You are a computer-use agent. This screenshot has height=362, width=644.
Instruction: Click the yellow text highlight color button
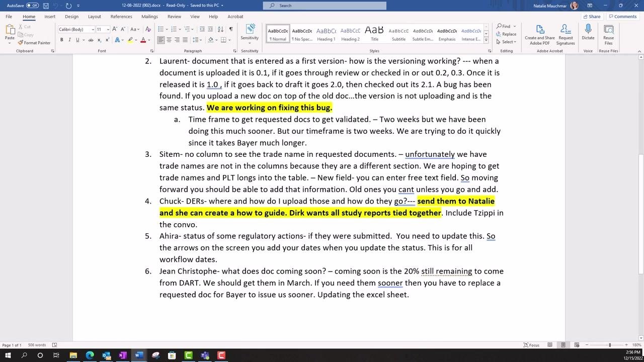click(130, 40)
